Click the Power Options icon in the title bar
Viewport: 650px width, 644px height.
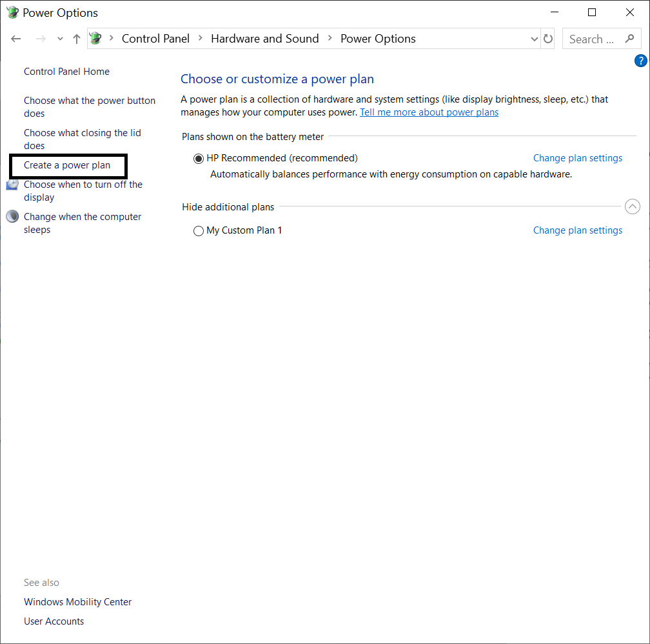(12, 12)
